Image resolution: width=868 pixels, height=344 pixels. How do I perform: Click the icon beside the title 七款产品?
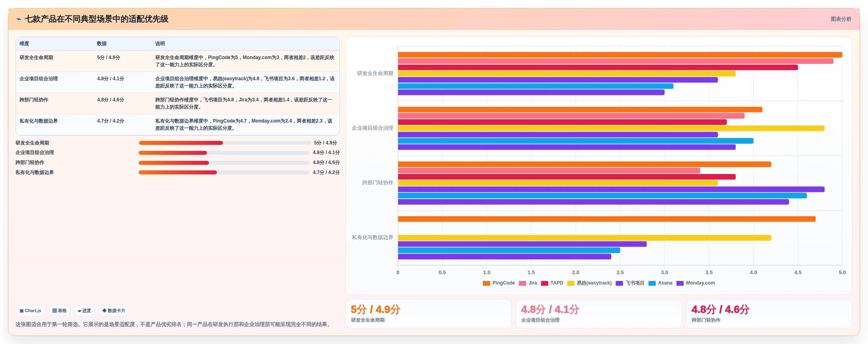19,19
